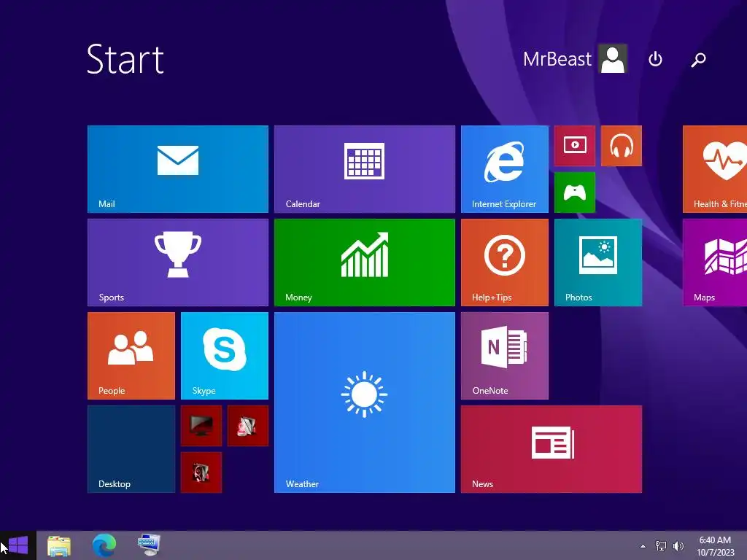Open the Photos tile

click(598, 262)
